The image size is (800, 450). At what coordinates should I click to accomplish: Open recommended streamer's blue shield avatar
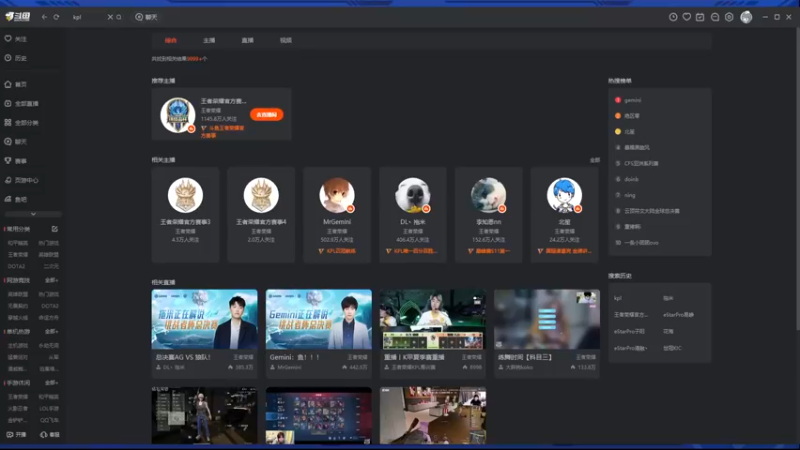(x=178, y=115)
